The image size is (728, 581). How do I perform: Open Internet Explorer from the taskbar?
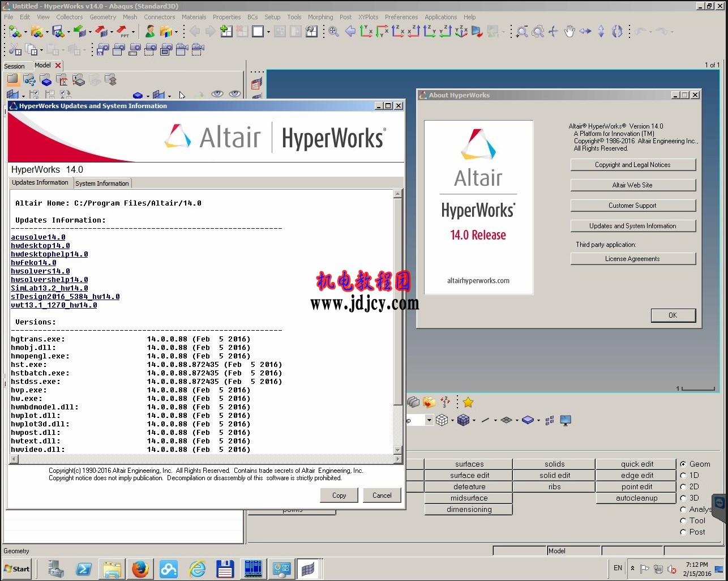point(197,569)
